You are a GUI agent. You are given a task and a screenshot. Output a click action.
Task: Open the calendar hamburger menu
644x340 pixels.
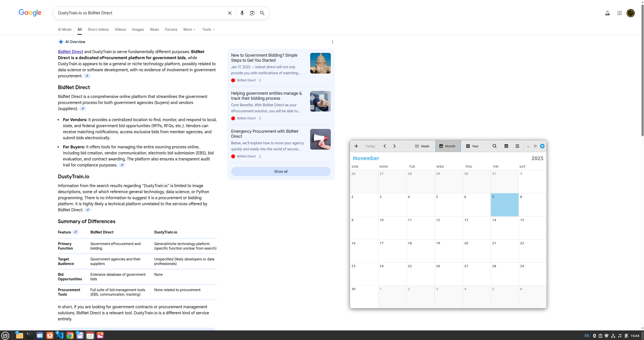click(x=517, y=146)
